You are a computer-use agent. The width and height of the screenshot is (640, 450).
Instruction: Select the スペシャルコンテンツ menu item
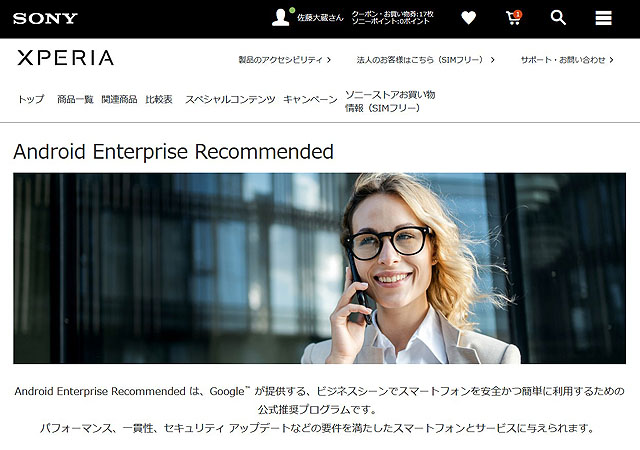[230, 99]
